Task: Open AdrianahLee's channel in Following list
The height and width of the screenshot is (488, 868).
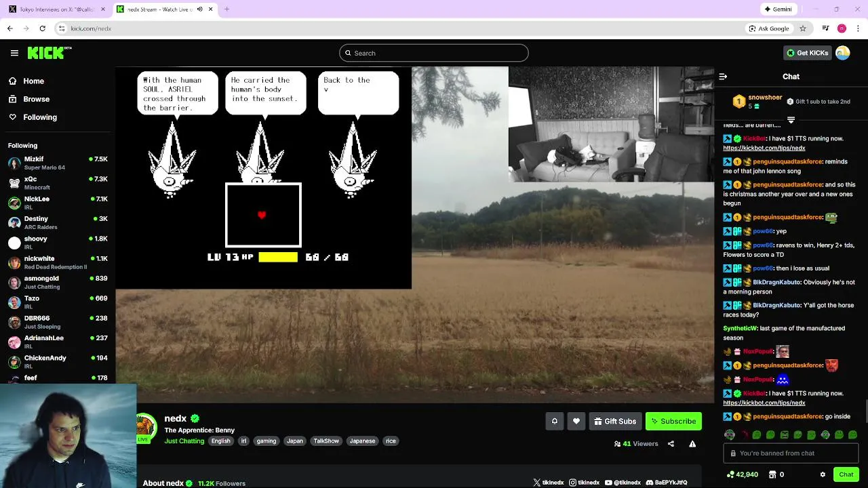Action: point(58,342)
